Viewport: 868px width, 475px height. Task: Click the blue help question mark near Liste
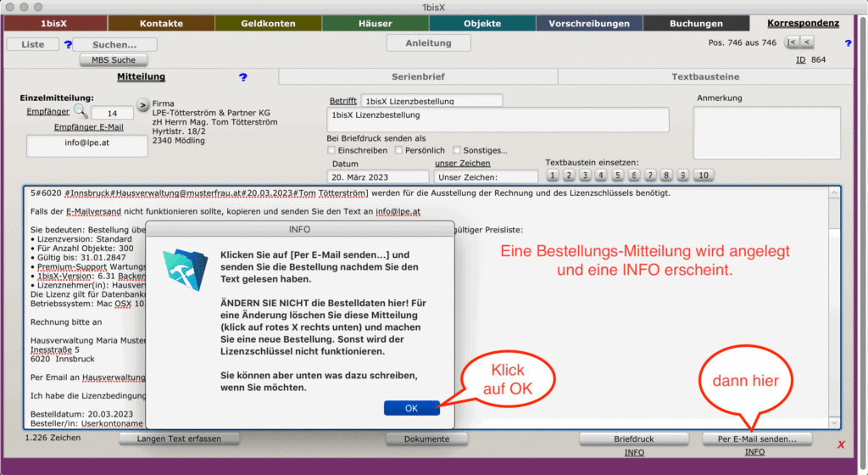(x=69, y=45)
